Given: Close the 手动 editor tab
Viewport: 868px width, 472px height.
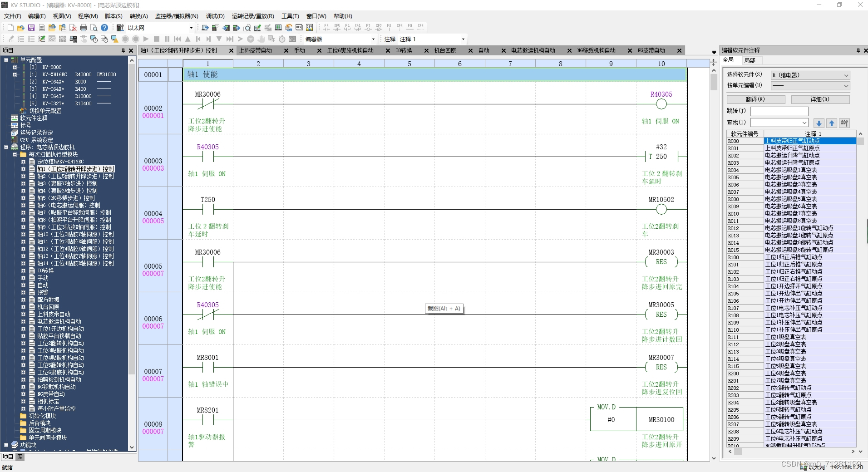Looking at the screenshot, I should pos(319,50).
